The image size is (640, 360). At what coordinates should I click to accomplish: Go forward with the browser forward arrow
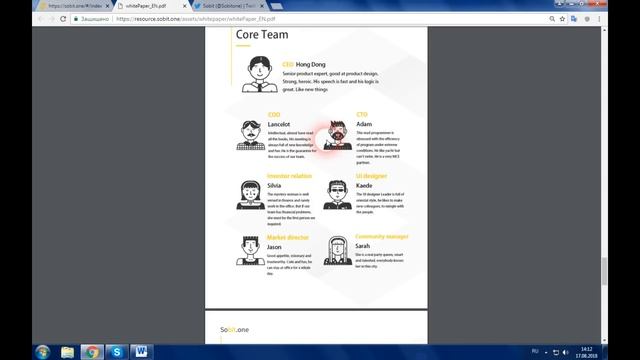(x=52, y=19)
